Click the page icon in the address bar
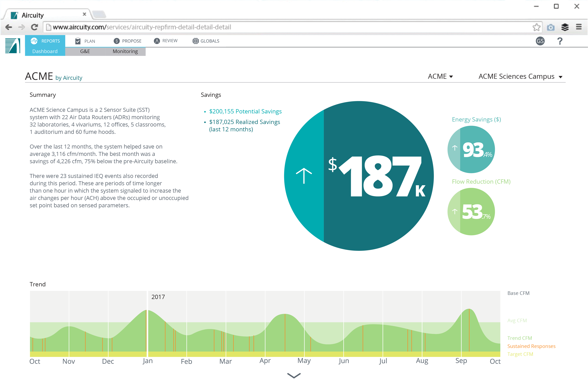The width and height of the screenshot is (588, 392). (x=48, y=27)
